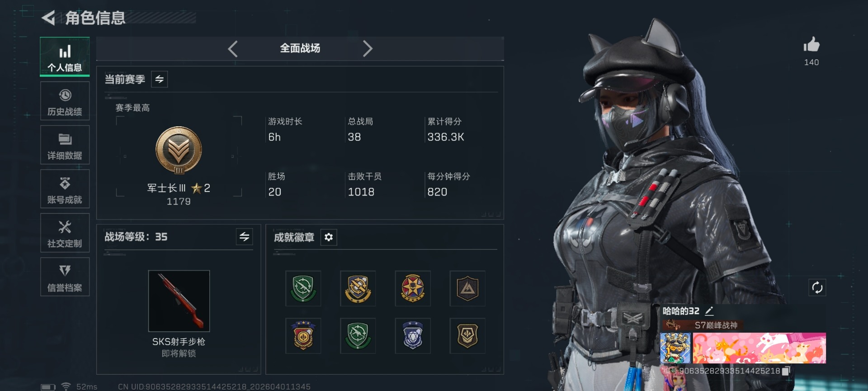Screen dimensions: 868x391
Task: Give a thumbs-up like to this player
Action: pos(811,45)
